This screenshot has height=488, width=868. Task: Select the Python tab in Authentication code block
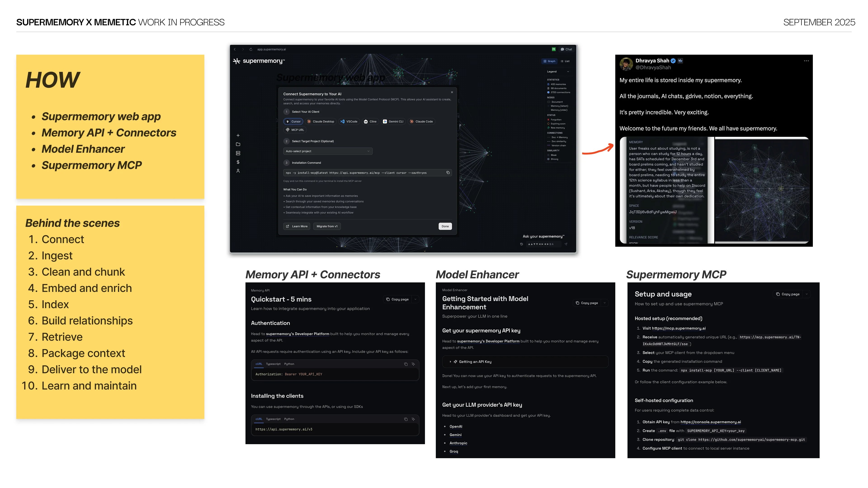pyautogui.click(x=289, y=364)
